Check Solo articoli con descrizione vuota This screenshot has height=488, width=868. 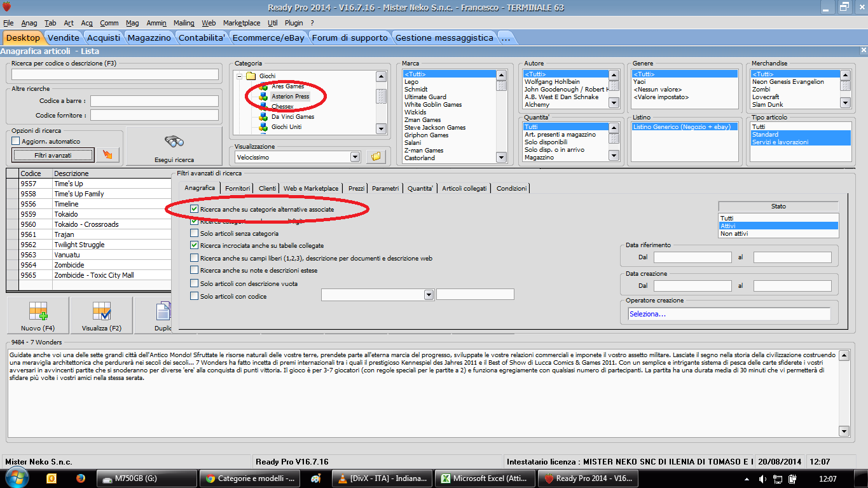coord(195,283)
